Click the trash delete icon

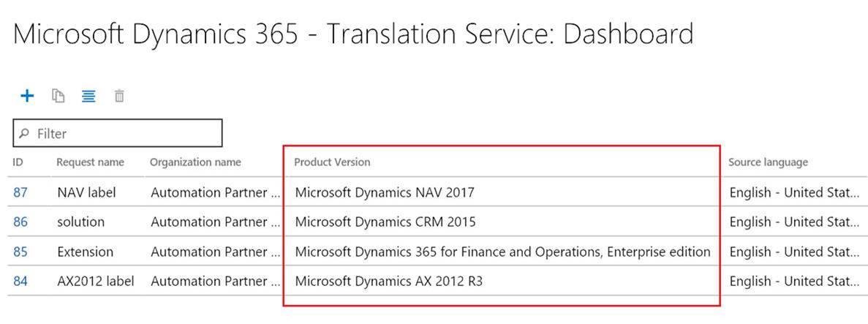[x=119, y=96]
